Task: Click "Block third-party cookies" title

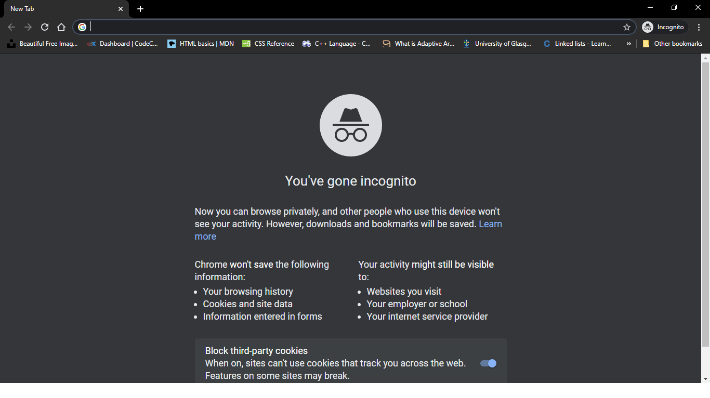Action: click(256, 351)
